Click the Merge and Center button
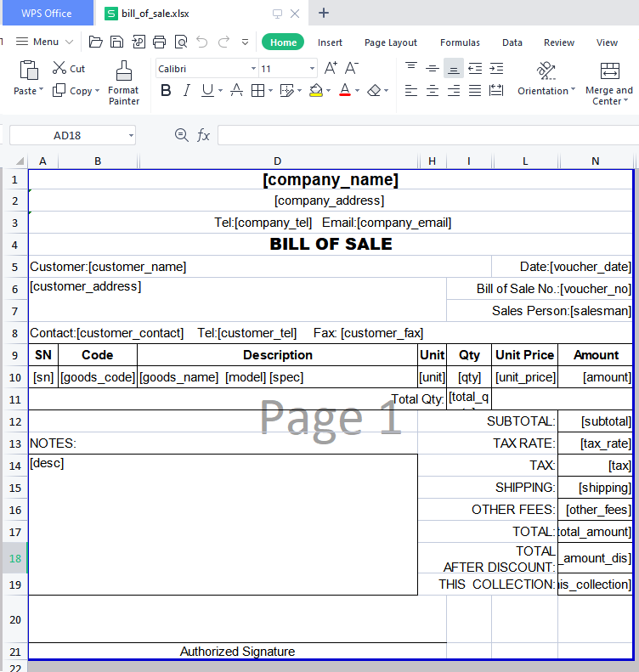The height and width of the screenshot is (672, 639). pos(609,83)
